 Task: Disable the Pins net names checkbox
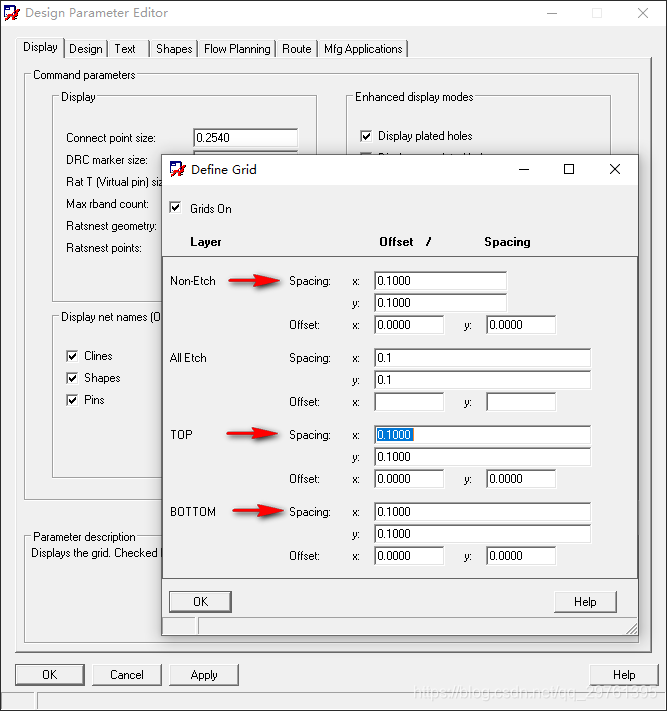pos(72,400)
